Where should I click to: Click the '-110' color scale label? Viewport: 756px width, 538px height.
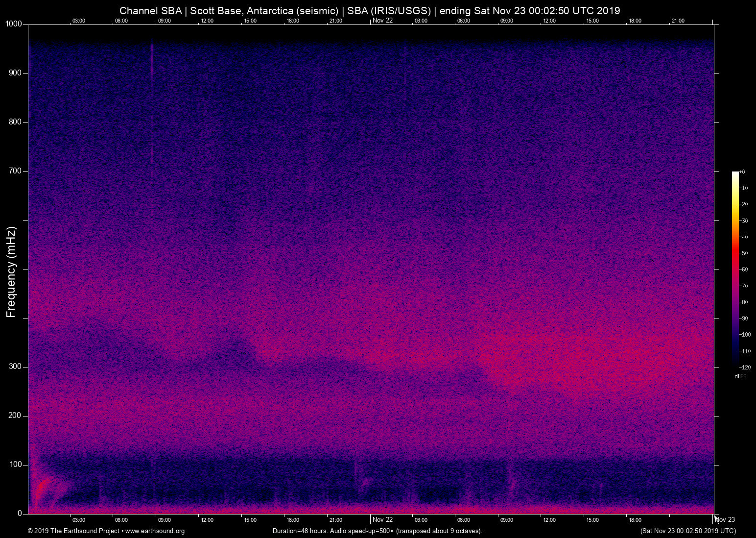tap(745, 351)
